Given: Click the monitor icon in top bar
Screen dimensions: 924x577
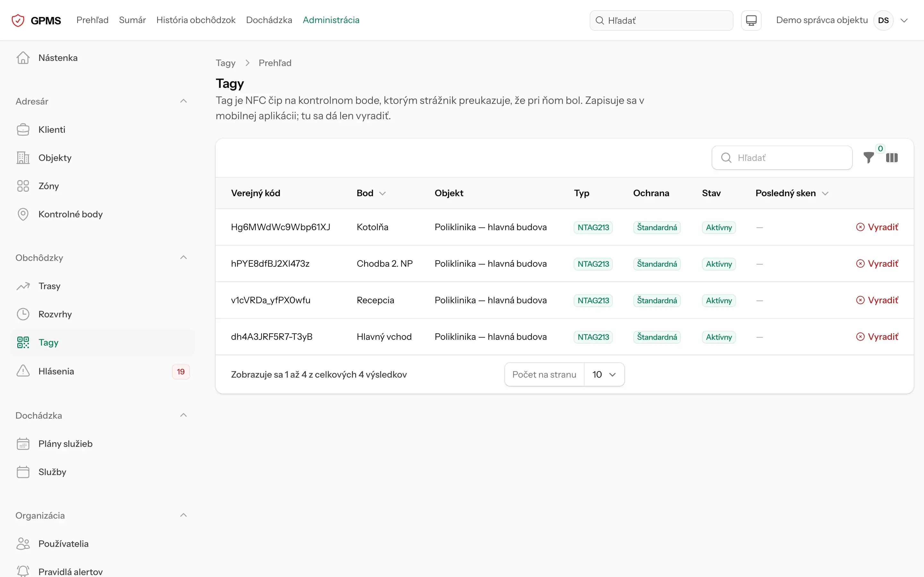Looking at the screenshot, I should (751, 20).
